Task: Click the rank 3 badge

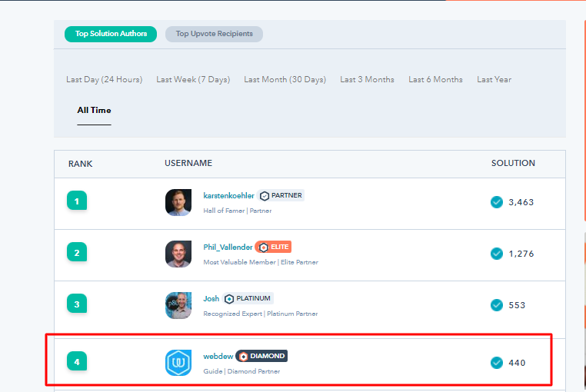Action: pyautogui.click(x=77, y=304)
